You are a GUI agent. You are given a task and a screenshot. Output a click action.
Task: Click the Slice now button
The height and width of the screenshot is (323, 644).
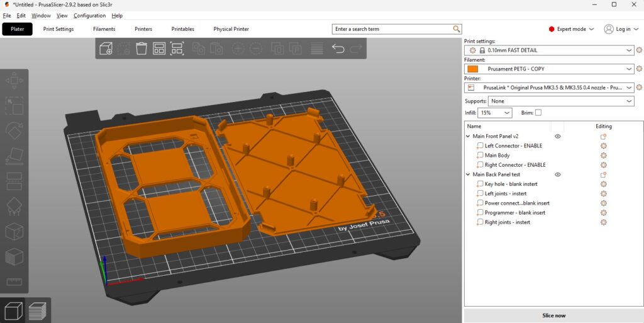(x=553, y=315)
